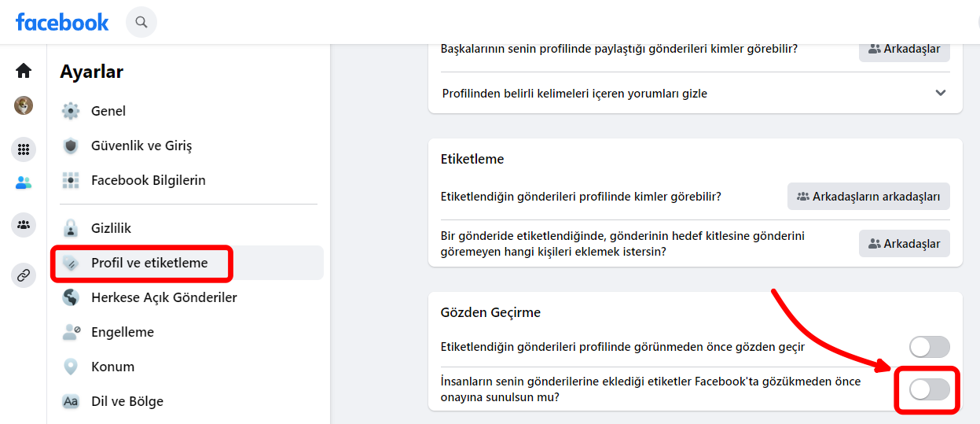Viewport: 980px width, 424px height.
Task: Open 'Herkese Açık Gönderiler' settings
Action: click(x=163, y=297)
